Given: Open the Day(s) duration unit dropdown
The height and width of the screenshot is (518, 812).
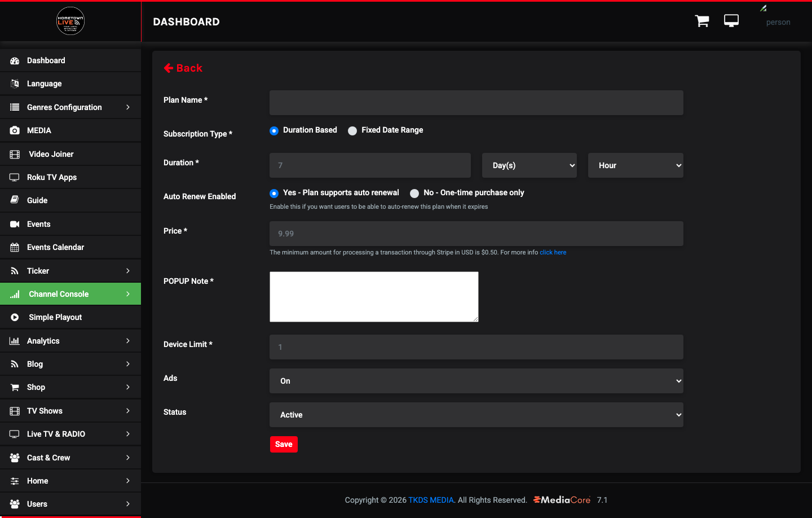Looking at the screenshot, I should pos(529,165).
